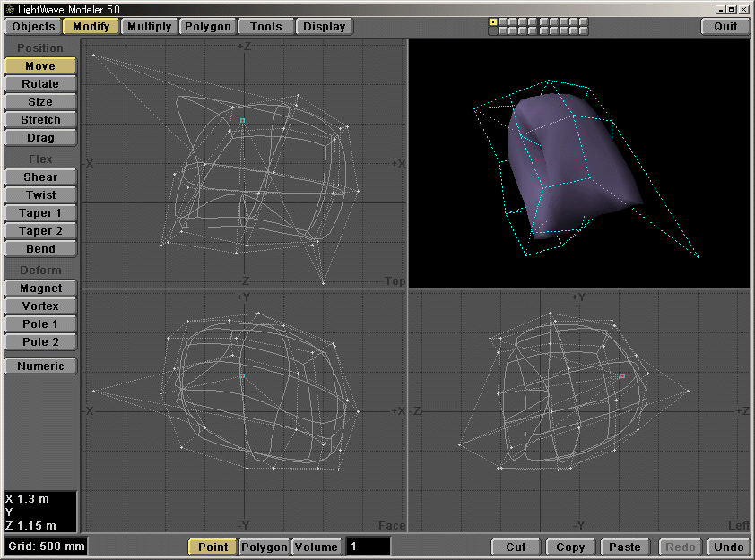Select the Rotate tool
This screenshot has height=560, width=755.
point(39,83)
